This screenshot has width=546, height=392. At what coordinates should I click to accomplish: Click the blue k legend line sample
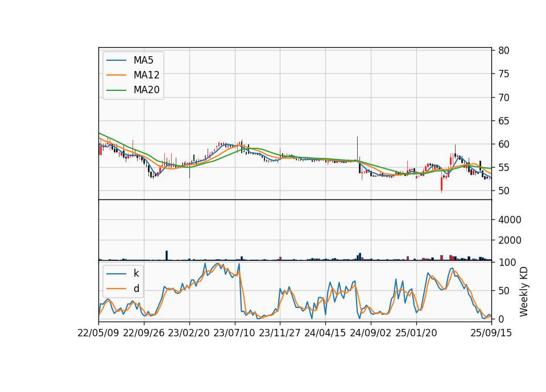pos(116,273)
